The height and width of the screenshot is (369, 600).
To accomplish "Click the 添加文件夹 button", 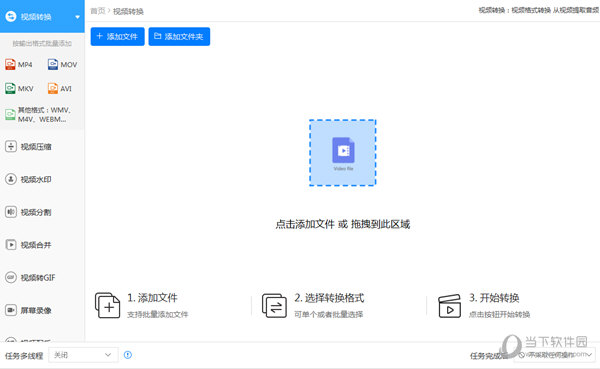I will (179, 36).
